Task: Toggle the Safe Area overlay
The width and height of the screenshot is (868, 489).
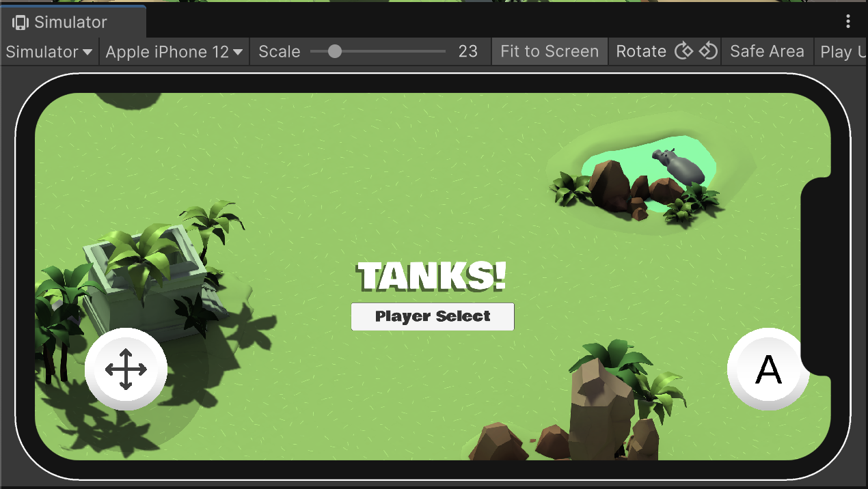Action: pos(767,51)
